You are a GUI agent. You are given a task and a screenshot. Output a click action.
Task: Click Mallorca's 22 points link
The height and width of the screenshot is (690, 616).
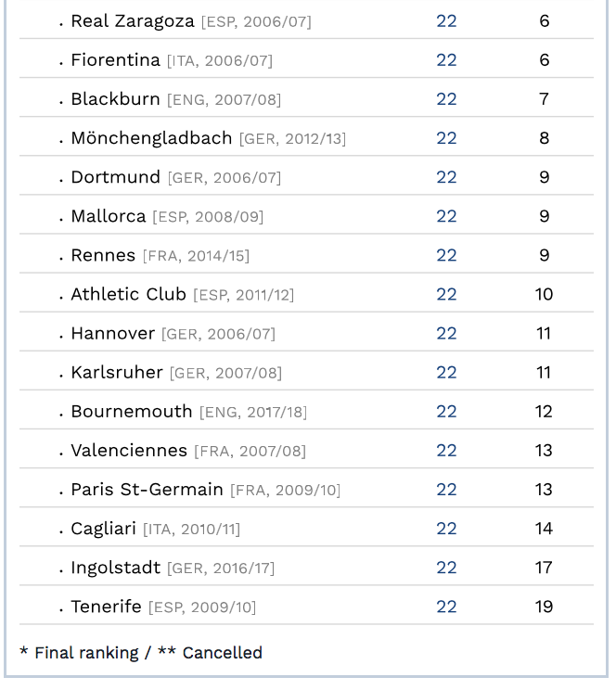click(446, 216)
